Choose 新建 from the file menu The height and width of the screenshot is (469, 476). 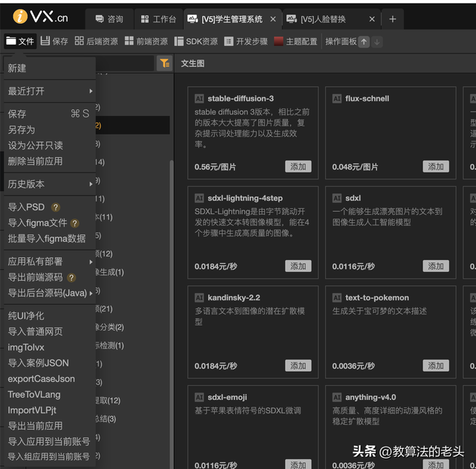point(50,68)
